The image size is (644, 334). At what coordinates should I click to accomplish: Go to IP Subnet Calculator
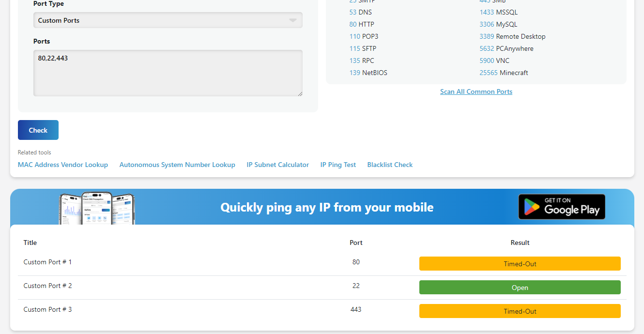click(x=277, y=165)
